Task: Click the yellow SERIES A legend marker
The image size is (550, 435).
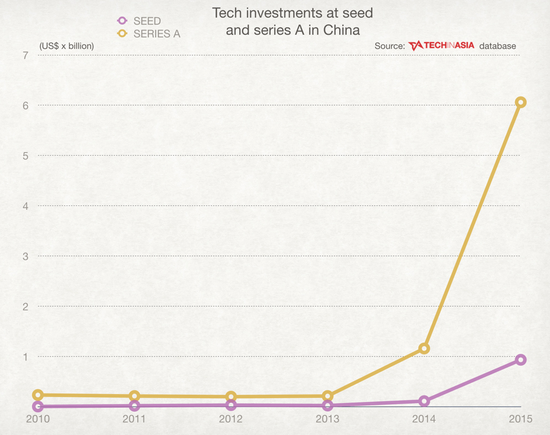Action: coord(122,34)
